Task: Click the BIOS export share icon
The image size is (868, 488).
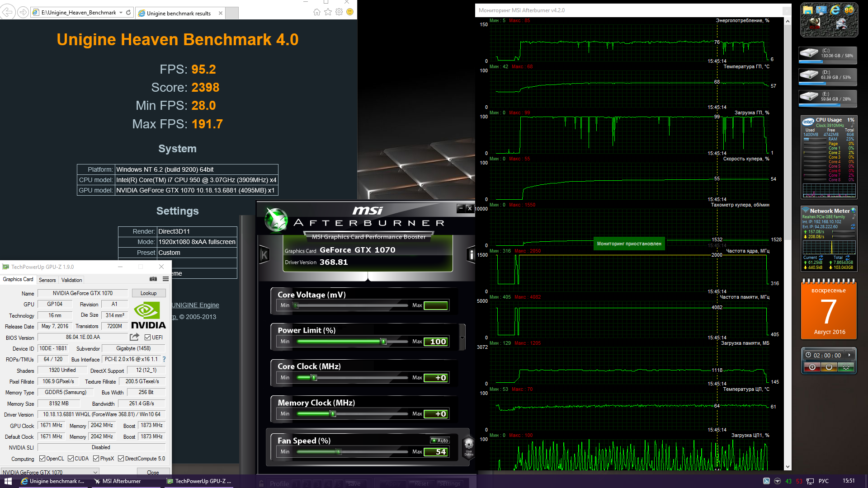Action: (x=134, y=337)
